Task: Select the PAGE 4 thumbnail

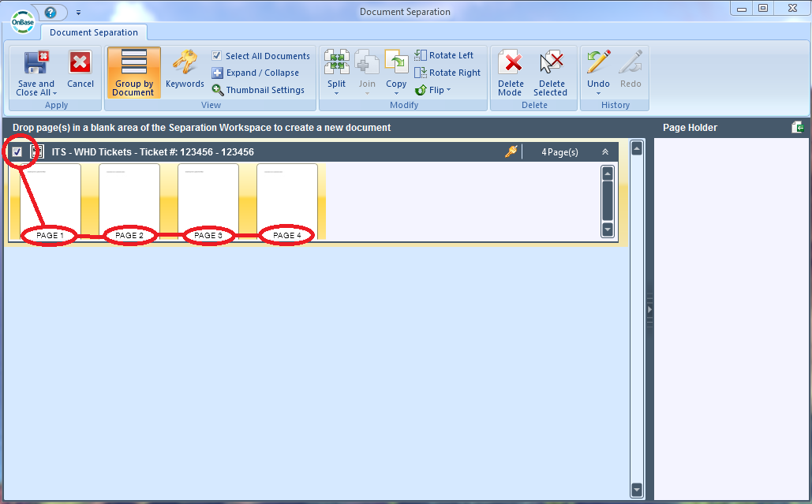Action: coord(287,202)
